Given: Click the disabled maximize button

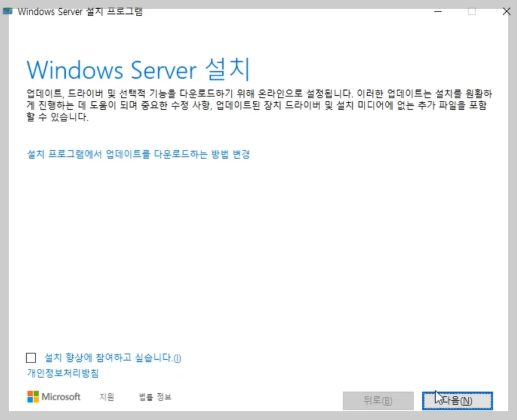Looking at the screenshot, I should pos(472,12).
